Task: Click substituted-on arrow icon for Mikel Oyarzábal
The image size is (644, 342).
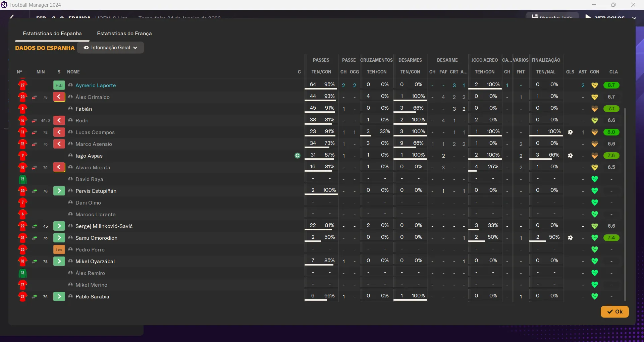Action: [x=59, y=262]
